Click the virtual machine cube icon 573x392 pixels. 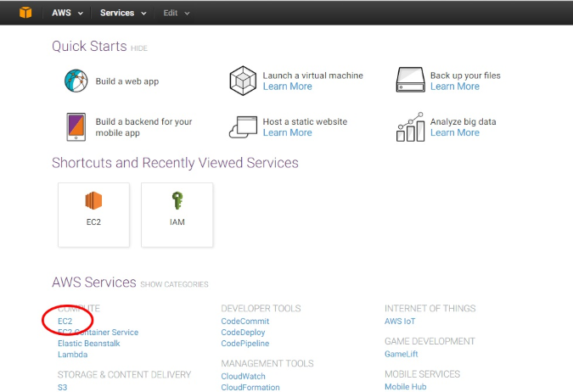click(243, 81)
